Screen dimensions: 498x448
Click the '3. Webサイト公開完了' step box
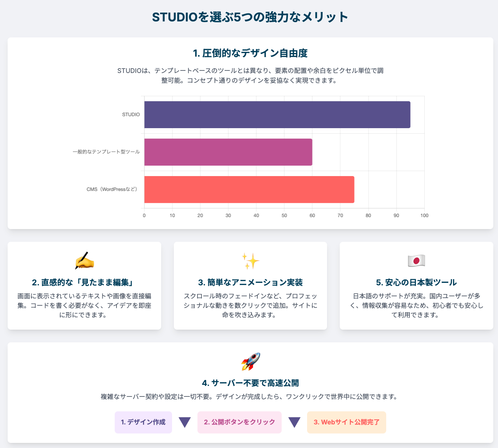tap(347, 422)
